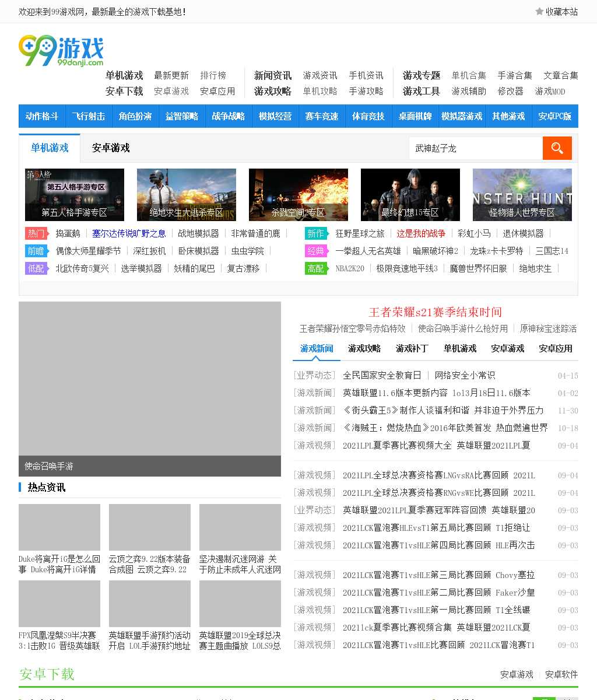Open the 第五人格手游专区 thumbnail
This screenshot has height=700, width=597.
coord(75,195)
